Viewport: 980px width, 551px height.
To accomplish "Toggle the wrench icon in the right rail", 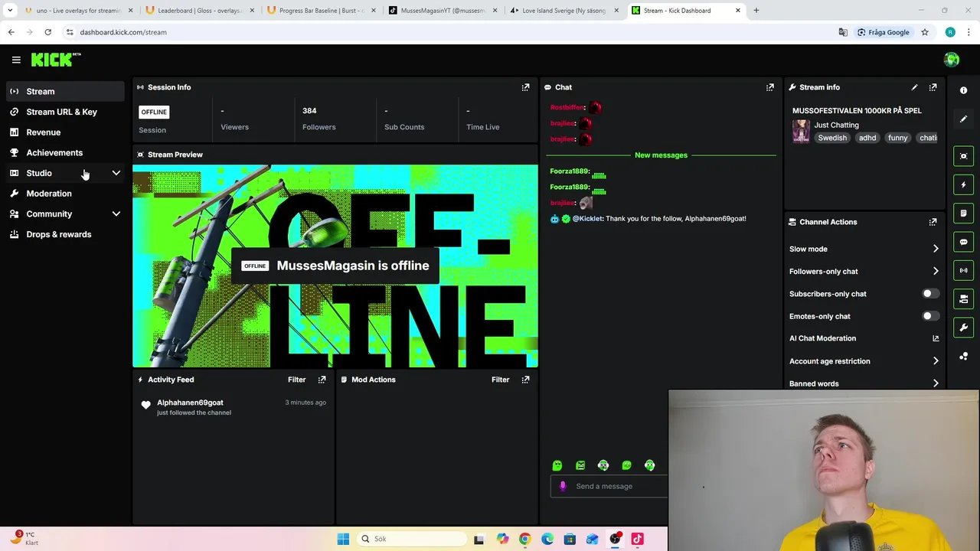I will click(963, 328).
